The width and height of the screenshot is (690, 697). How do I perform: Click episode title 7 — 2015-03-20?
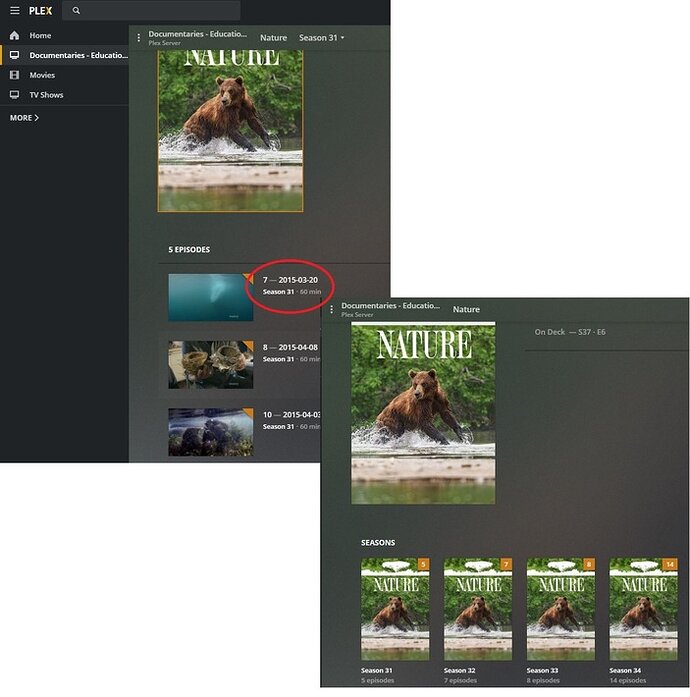(290, 280)
